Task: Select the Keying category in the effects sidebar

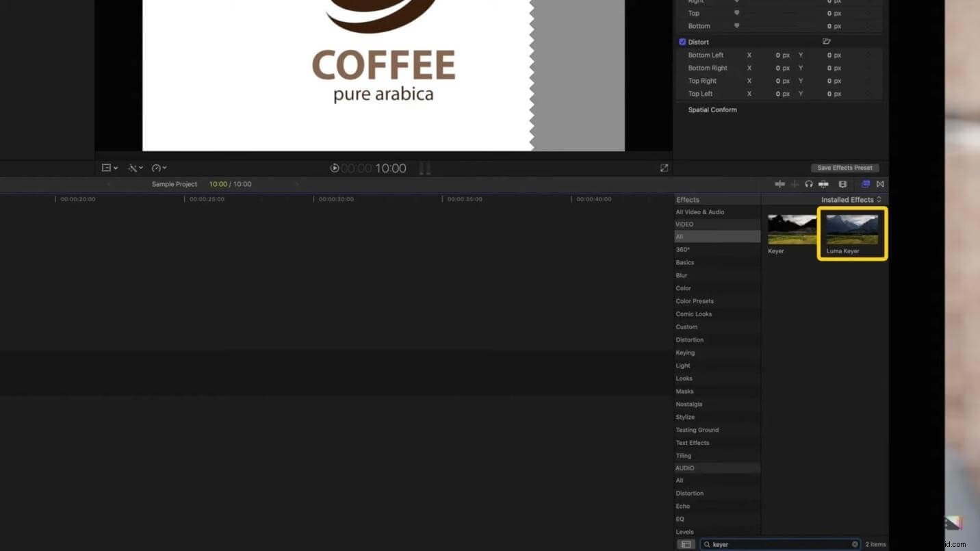Action: 685,353
